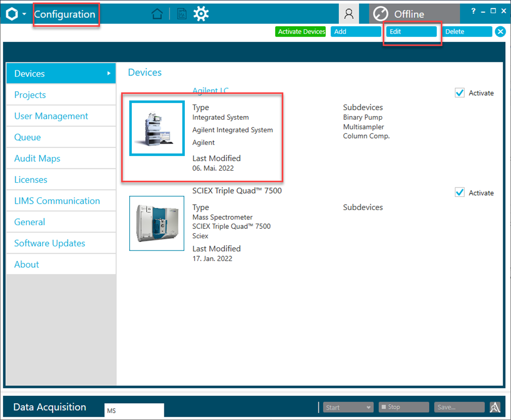
Task: Open the SCIEX OS hexagon logo menu
Action: pyautogui.click(x=12, y=14)
